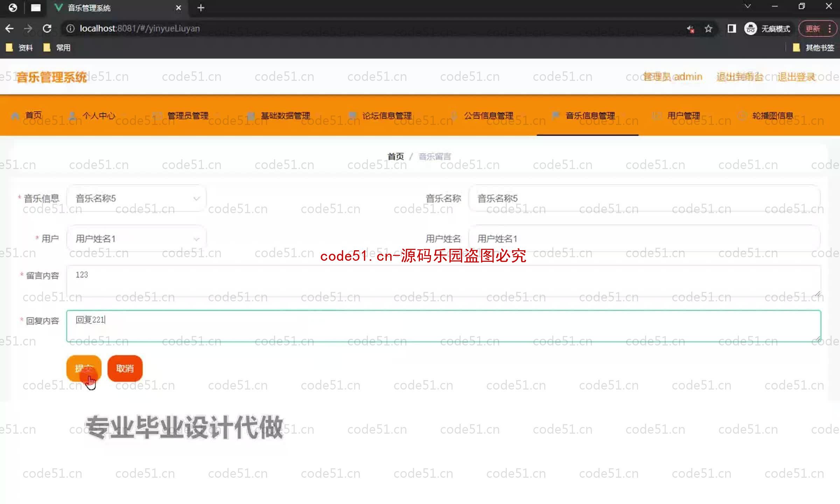Open the site information icon in the address bar
This screenshot has width=840, height=504.
(70, 29)
